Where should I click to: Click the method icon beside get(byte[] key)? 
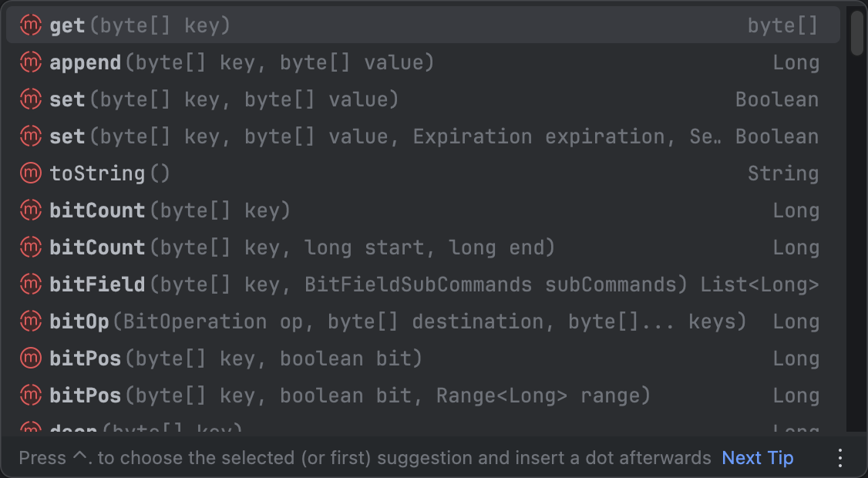[30, 25]
